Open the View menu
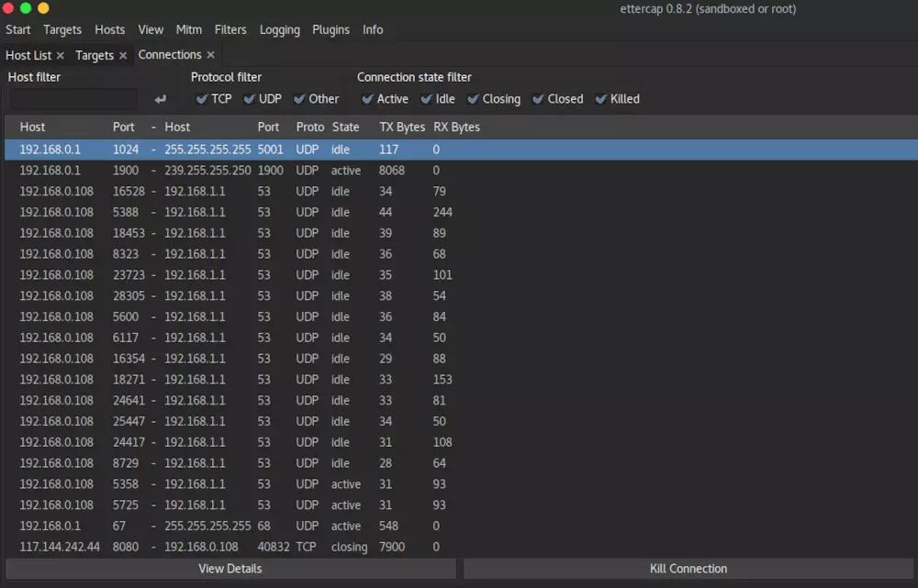 pos(151,30)
